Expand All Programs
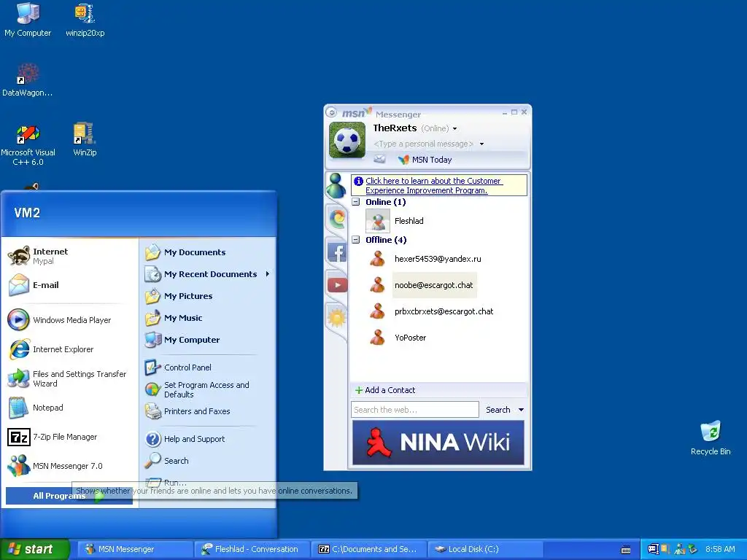Image resolution: width=747 pixels, height=560 pixels. tap(69, 496)
